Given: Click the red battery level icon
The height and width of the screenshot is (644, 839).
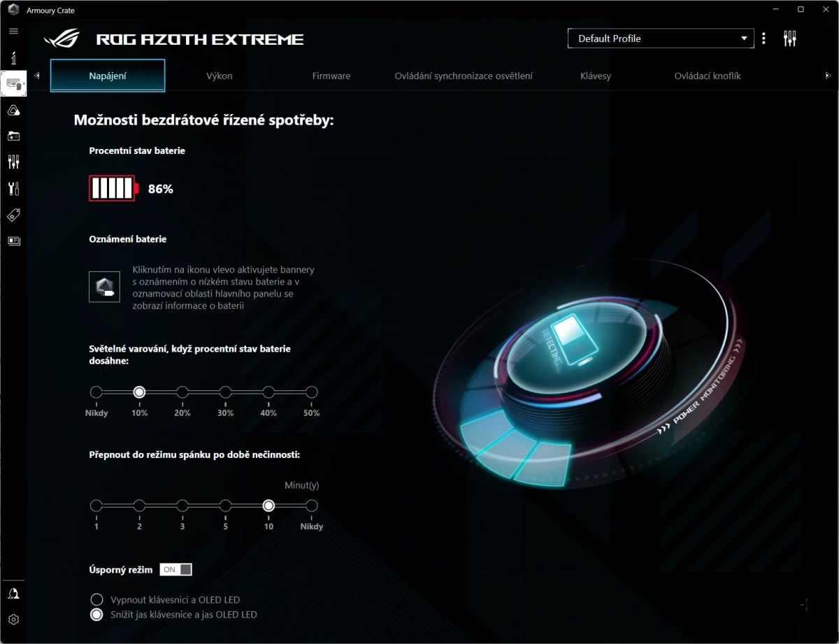Looking at the screenshot, I should [x=114, y=188].
